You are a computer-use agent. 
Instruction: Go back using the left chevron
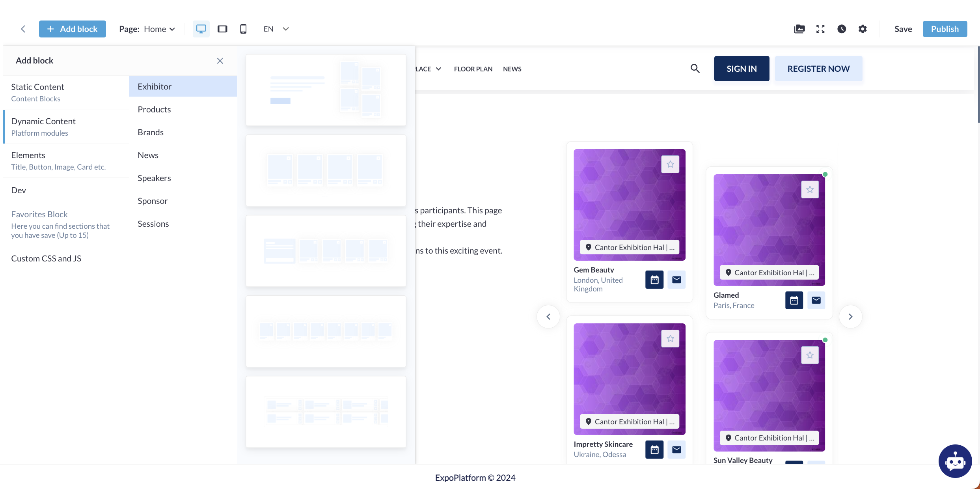(23, 29)
